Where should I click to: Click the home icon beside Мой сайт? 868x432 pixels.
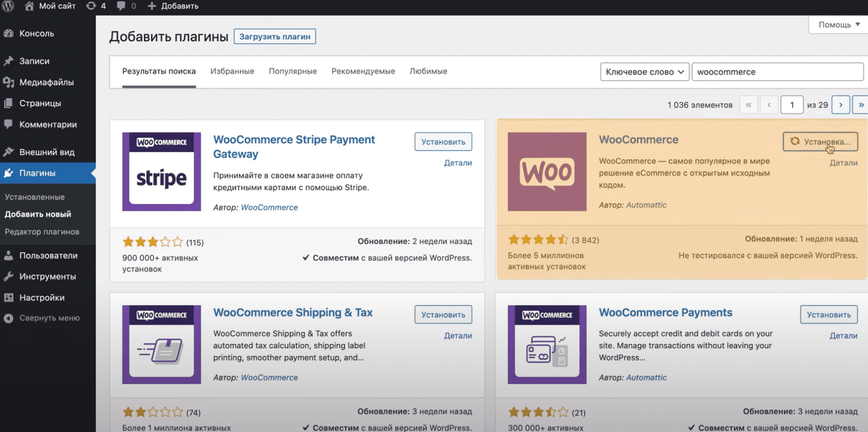tap(29, 6)
